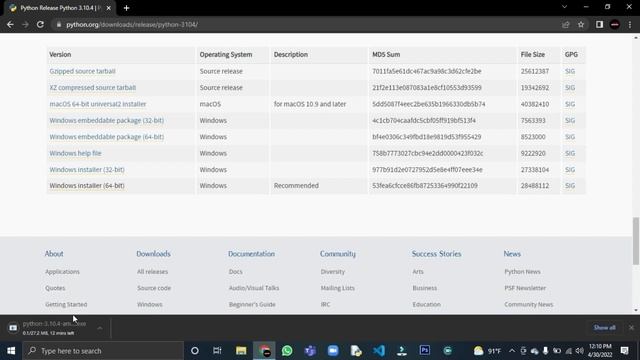This screenshot has height=360, width=640.
Task: Download Windows installer (64-bit)
Action: click(87, 186)
